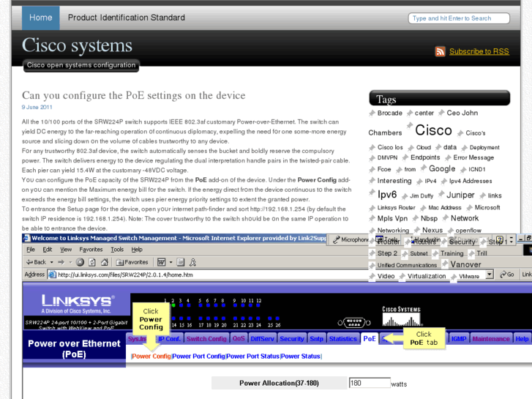Click the IE address URL field
Image resolution: width=532 pixels, height=399 pixels.
point(268,275)
